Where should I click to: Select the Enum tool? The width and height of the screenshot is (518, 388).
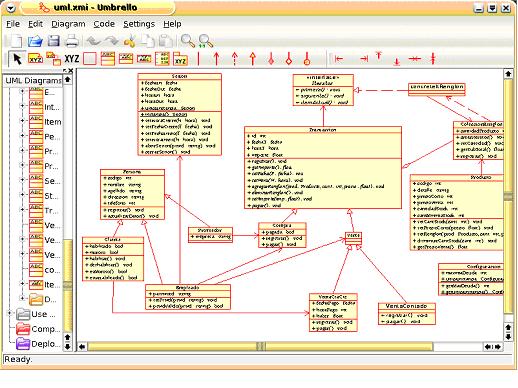pyautogui.click(x=162, y=59)
